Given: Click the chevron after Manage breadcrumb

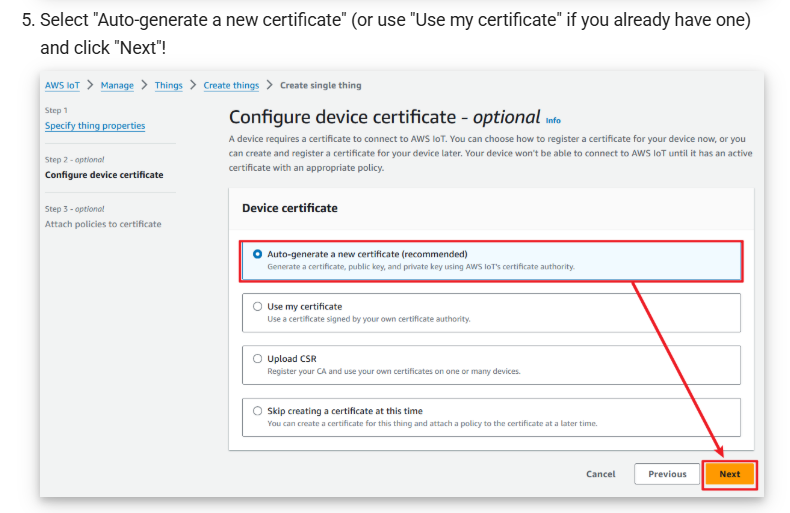Looking at the screenshot, I should (144, 86).
